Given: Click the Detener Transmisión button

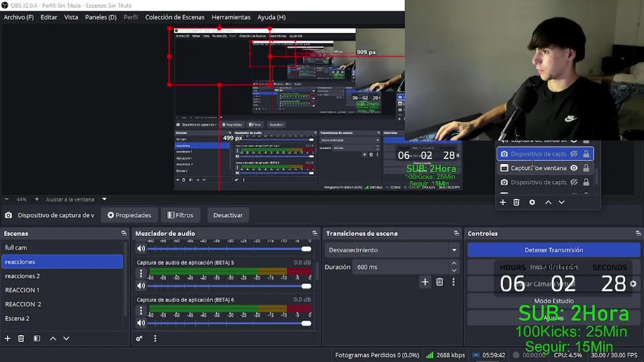Looking at the screenshot, I should 553,250.
